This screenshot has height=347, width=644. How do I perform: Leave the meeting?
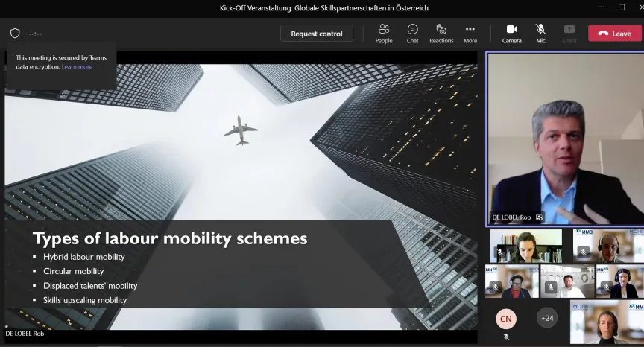(614, 34)
